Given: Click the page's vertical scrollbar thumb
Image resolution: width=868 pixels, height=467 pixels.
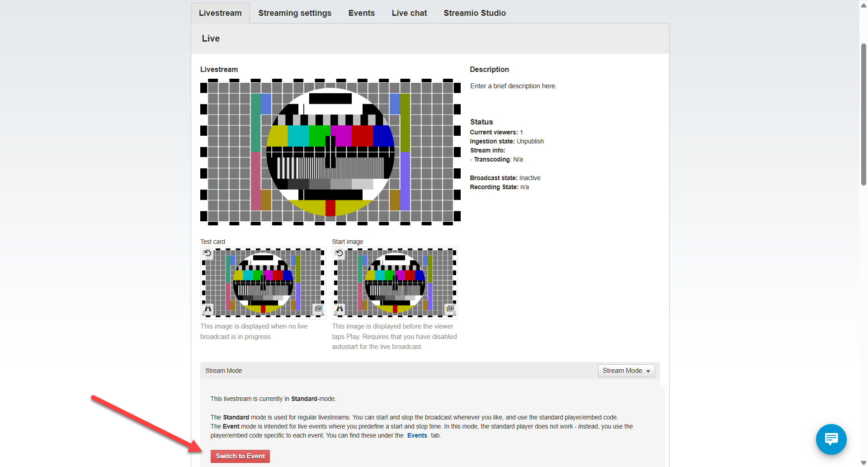Looking at the screenshot, I should 863,114.
